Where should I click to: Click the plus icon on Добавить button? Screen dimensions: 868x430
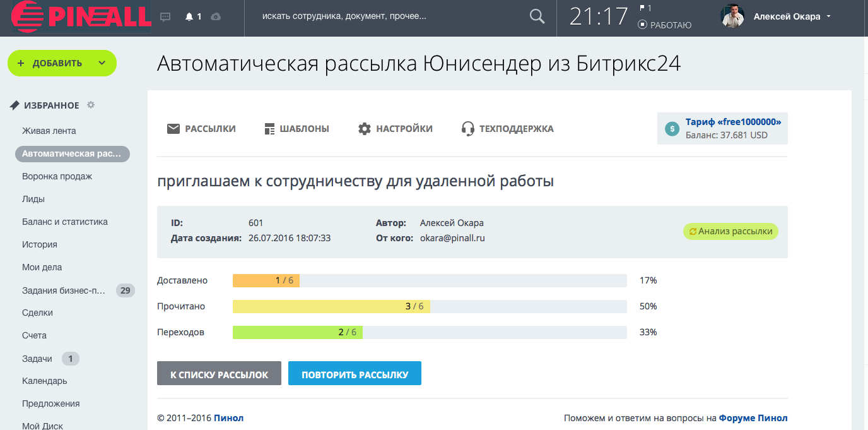click(x=21, y=63)
